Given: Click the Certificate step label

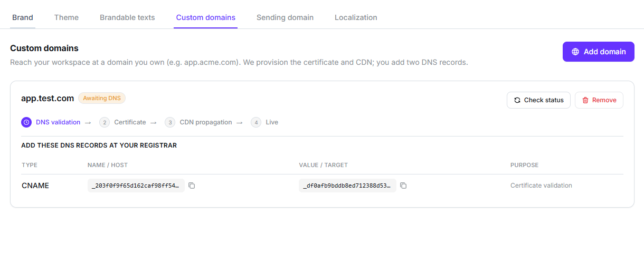Looking at the screenshot, I should [x=130, y=122].
